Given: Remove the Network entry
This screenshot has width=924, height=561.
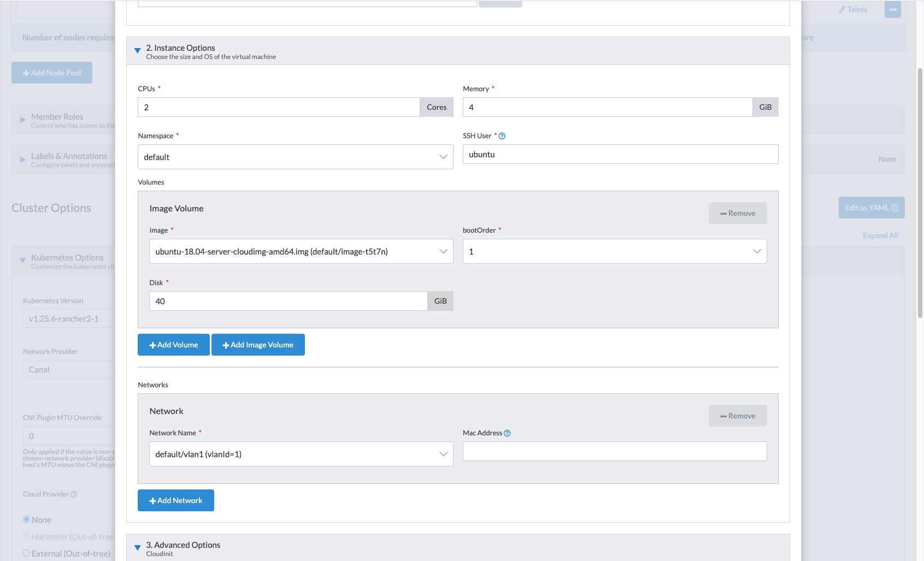Looking at the screenshot, I should coord(738,416).
